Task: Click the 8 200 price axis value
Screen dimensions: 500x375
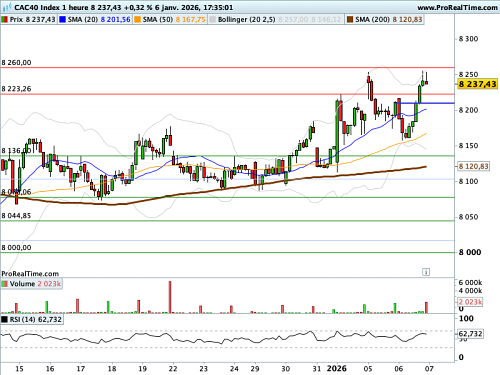Action: coord(468,110)
